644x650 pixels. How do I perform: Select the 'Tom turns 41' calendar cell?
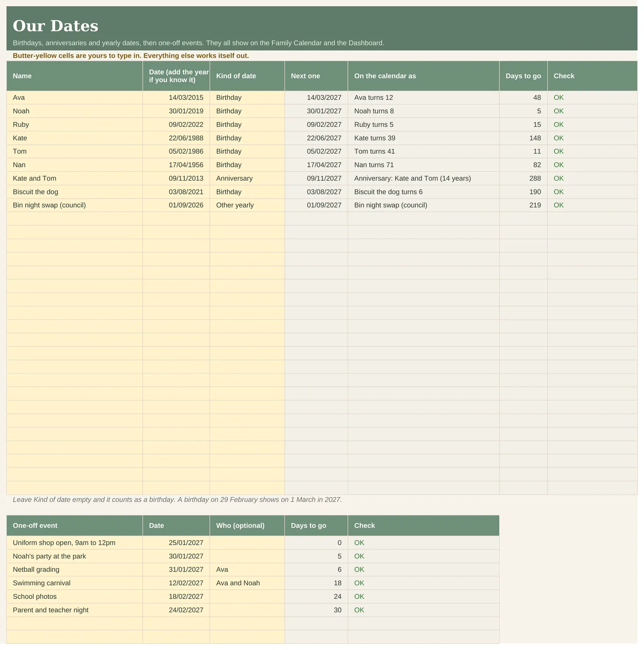424,152
